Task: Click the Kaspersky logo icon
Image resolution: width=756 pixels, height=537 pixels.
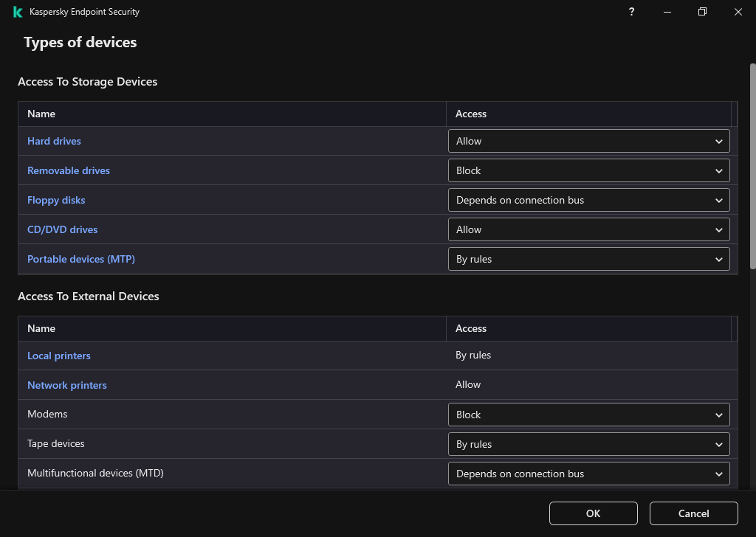Action: (18, 12)
